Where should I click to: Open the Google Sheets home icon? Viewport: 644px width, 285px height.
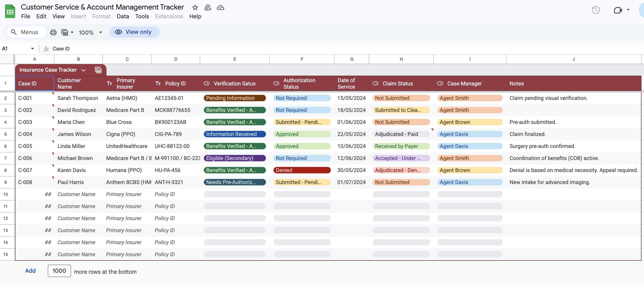tap(10, 12)
